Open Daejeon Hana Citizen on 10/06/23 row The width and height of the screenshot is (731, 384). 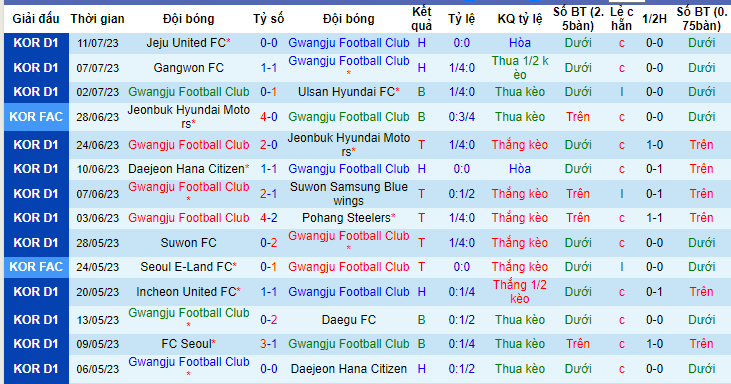pyautogui.click(x=186, y=169)
